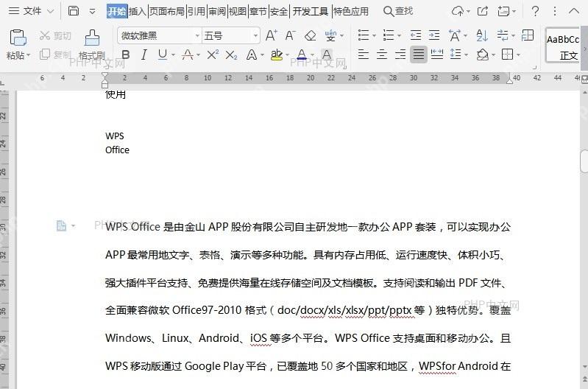
Task: Center align text
Action: click(x=382, y=55)
